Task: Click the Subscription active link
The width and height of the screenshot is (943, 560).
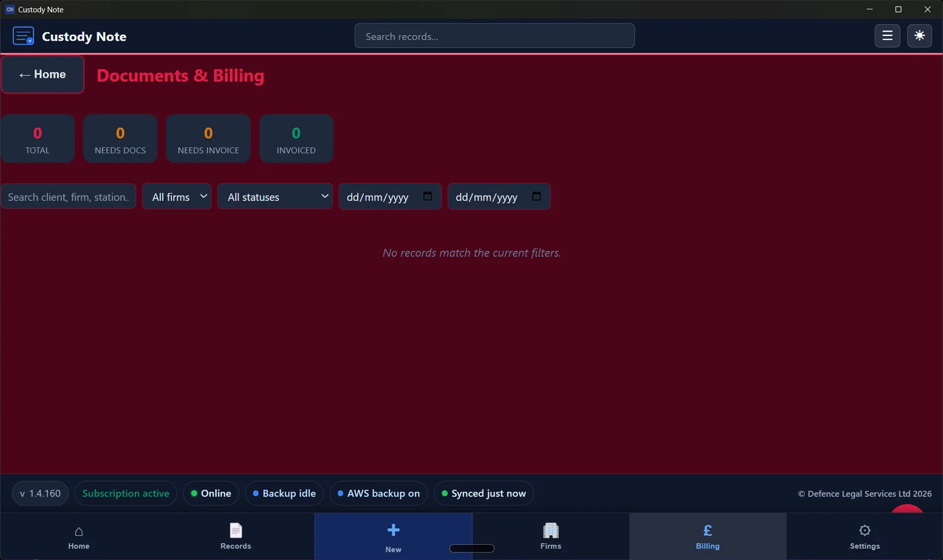Action: tap(126, 493)
